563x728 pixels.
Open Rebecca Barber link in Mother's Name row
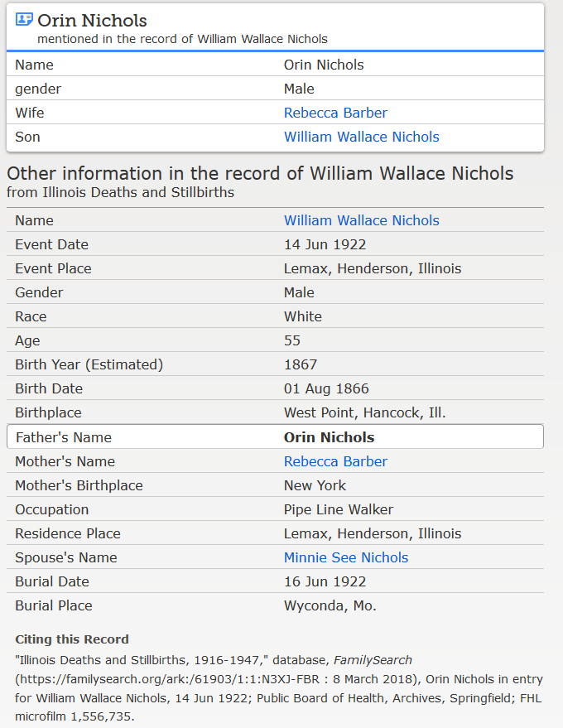tap(335, 461)
